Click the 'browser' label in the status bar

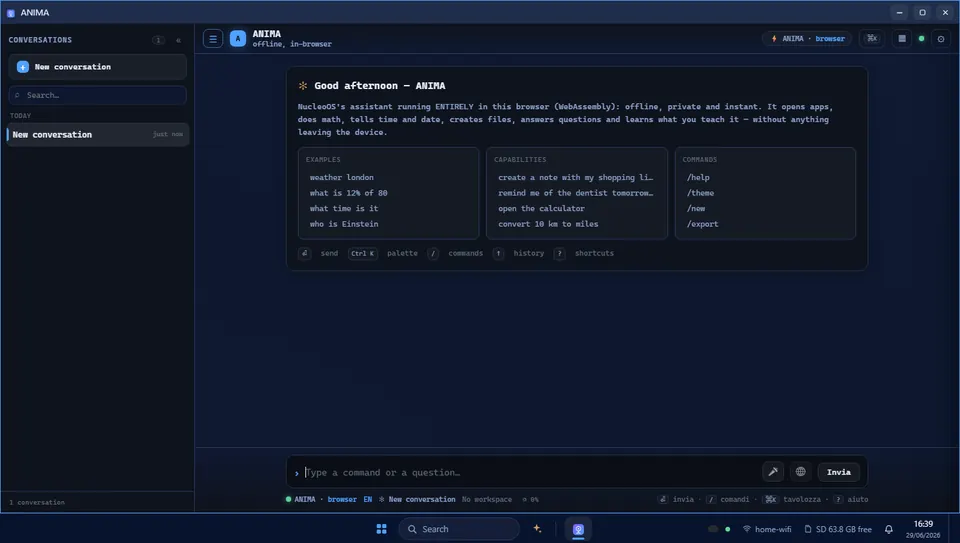[x=342, y=500]
